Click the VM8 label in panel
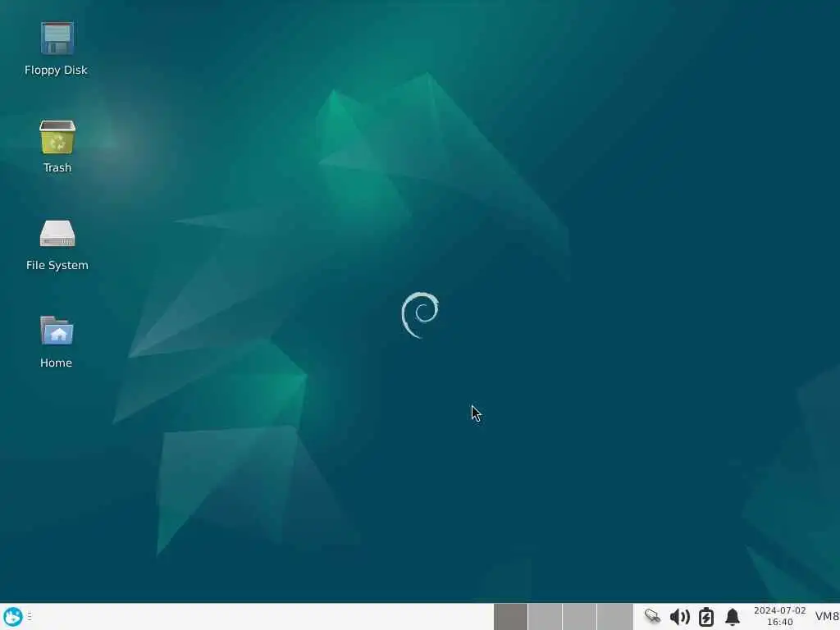The width and height of the screenshot is (840, 630). 827,616
